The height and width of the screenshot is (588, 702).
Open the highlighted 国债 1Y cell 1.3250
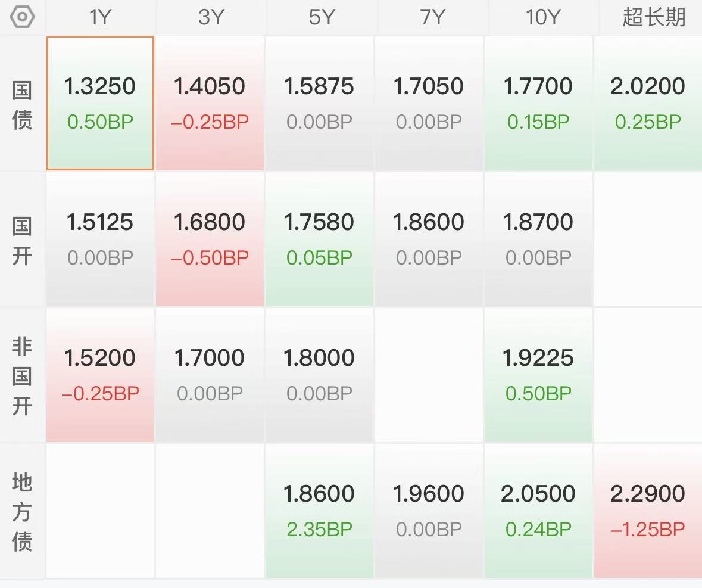pos(100,103)
